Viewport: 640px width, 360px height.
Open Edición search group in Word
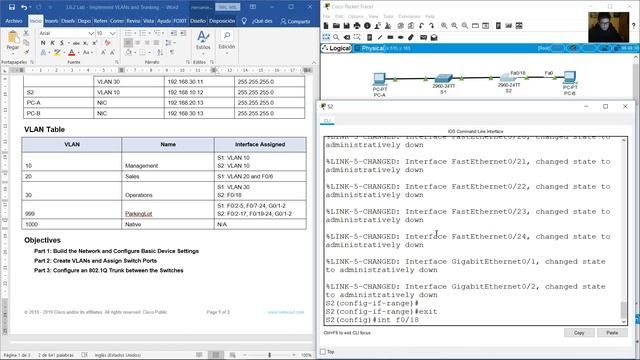point(227,41)
